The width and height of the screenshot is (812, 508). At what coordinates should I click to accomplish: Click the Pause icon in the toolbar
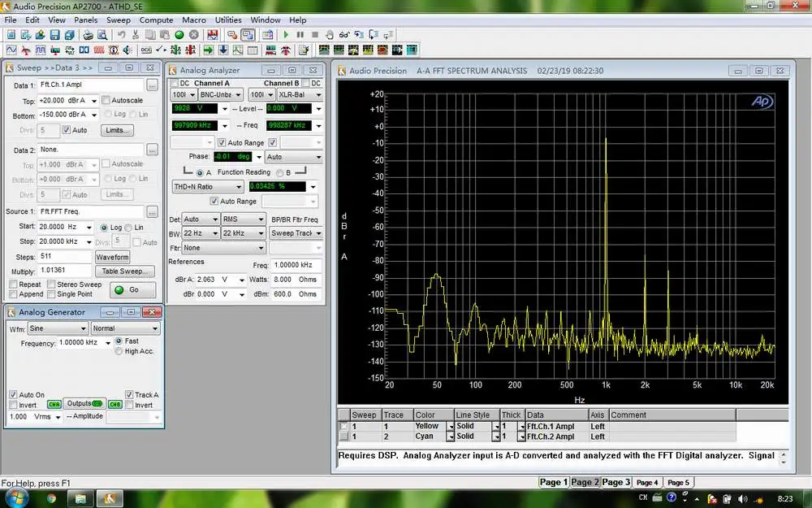coord(300,35)
